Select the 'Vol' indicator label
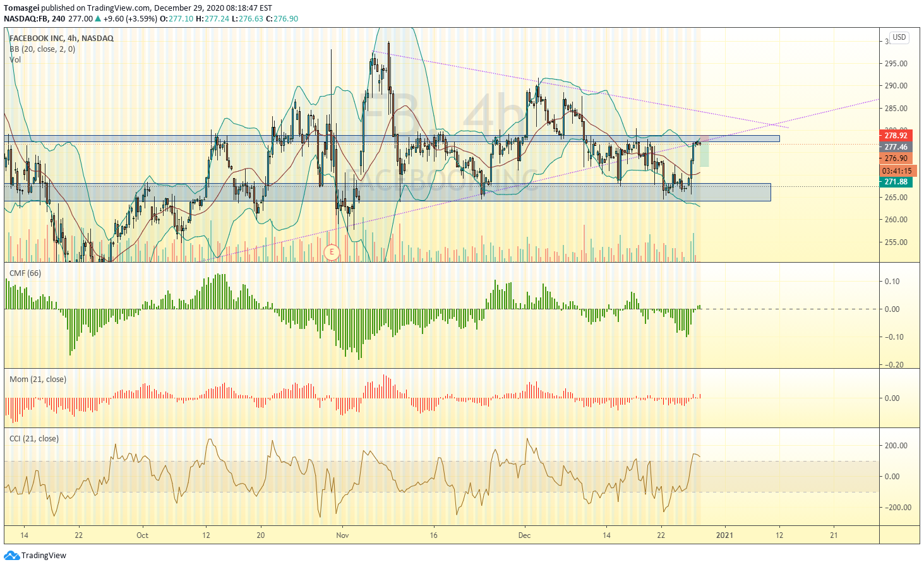 15,59
